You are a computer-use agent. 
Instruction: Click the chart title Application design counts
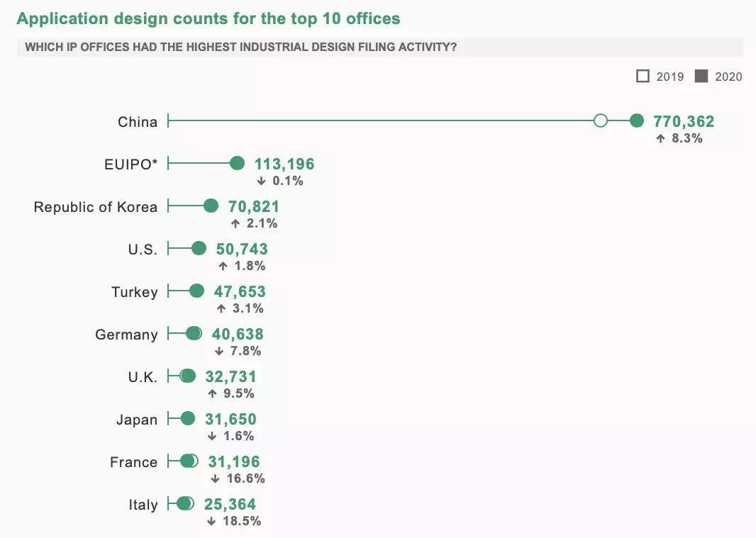209,18
